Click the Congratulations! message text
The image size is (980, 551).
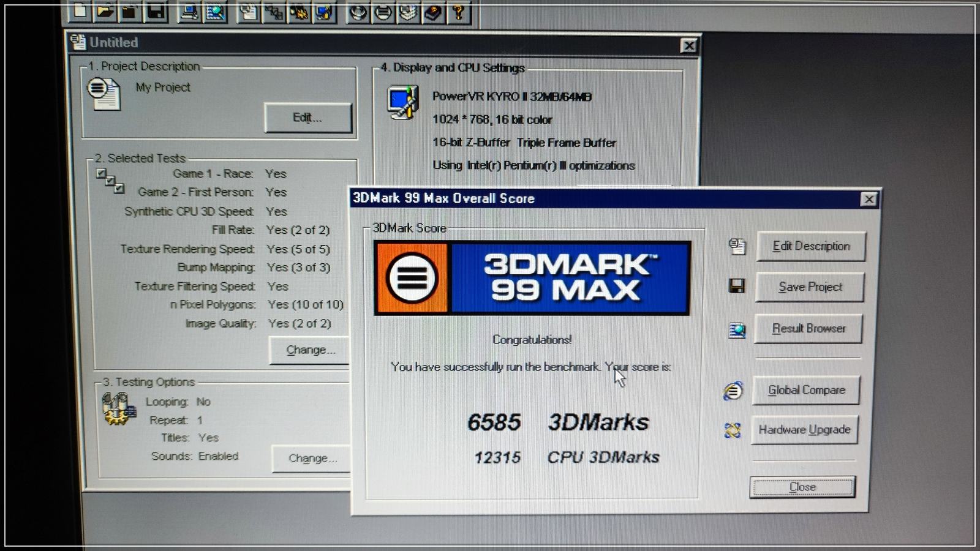532,340
